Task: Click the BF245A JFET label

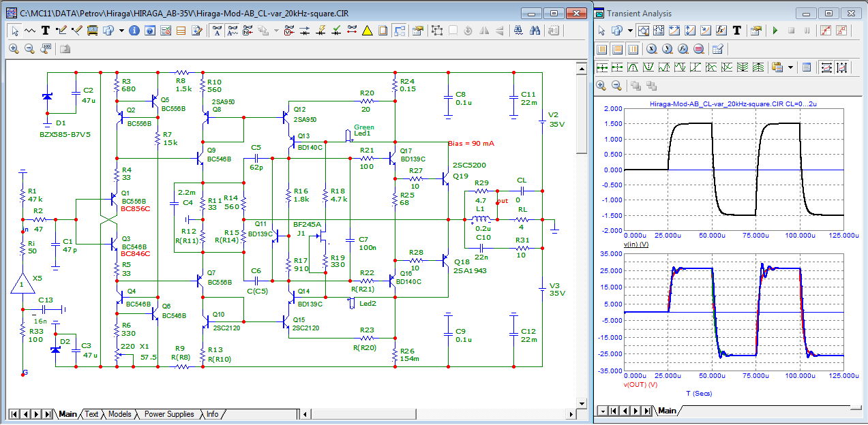Action: point(307,225)
